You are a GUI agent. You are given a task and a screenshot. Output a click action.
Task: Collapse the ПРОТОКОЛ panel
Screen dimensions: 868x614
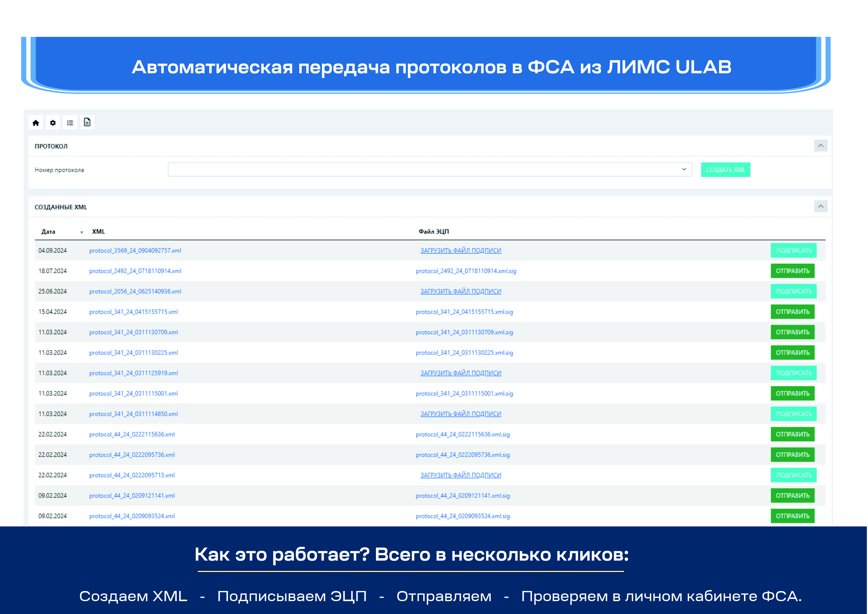[820, 146]
